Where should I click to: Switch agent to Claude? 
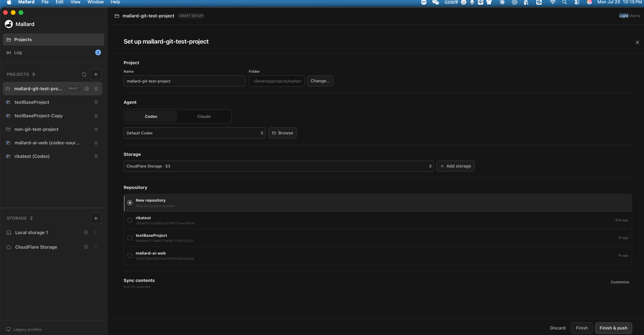click(x=204, y=116)
